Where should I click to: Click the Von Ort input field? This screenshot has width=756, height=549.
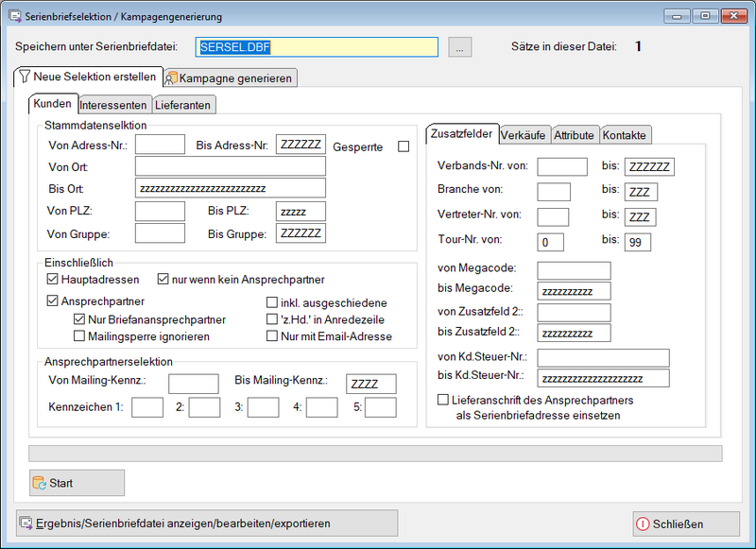tap(230, 166)
